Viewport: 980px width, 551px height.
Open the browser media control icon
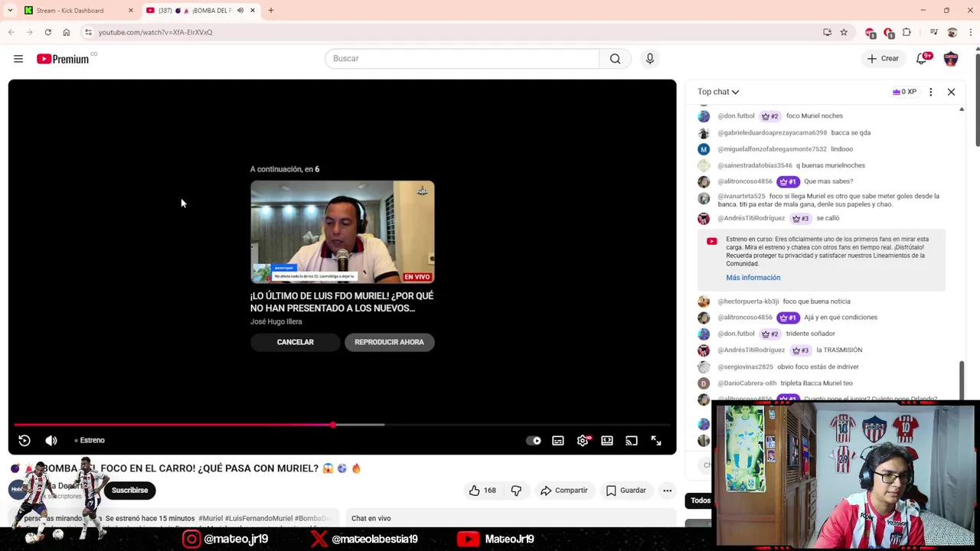[x=933, y=32]
